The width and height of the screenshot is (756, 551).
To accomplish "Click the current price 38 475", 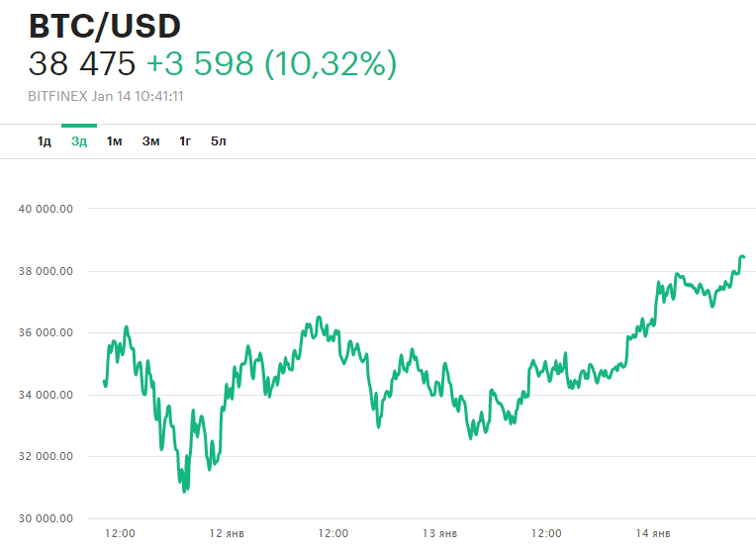I will click(x=82, y=64).
